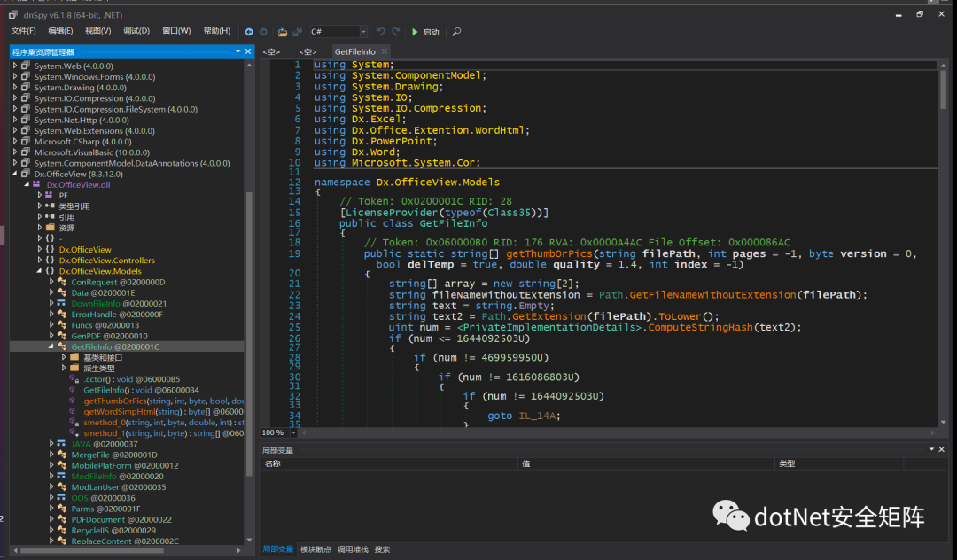This screenshot has height=560, width=957.
Task: Click the 基类和接口 folder icon
Action: 74,357
